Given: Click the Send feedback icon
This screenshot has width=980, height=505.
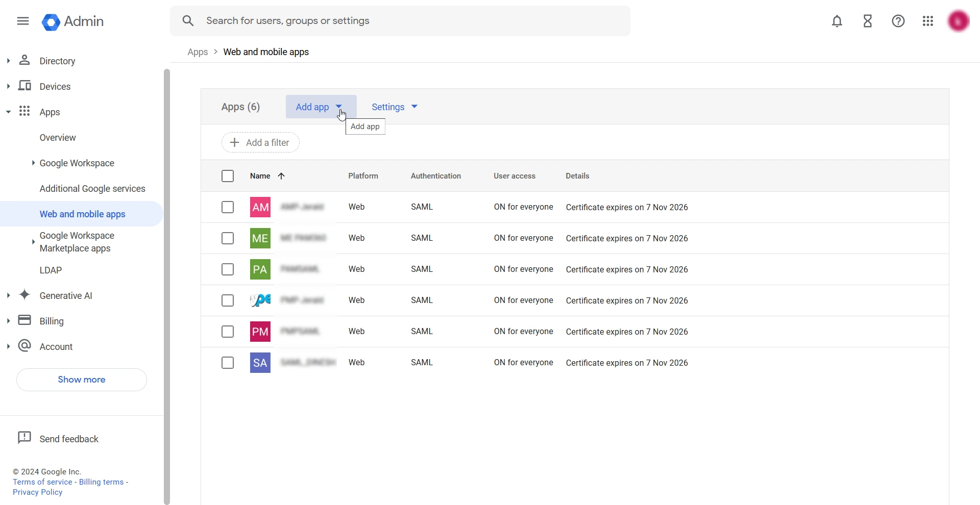Looking at the screenshot, I should pos(23,438).
